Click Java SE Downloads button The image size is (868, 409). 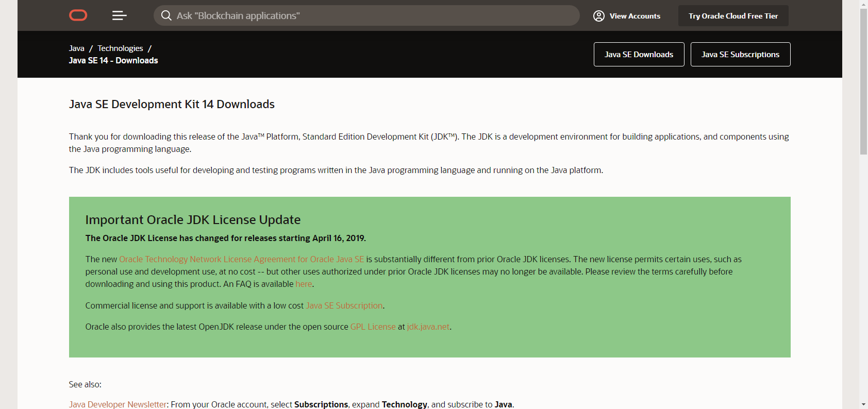pyautogui.click(x=639, y=55)
